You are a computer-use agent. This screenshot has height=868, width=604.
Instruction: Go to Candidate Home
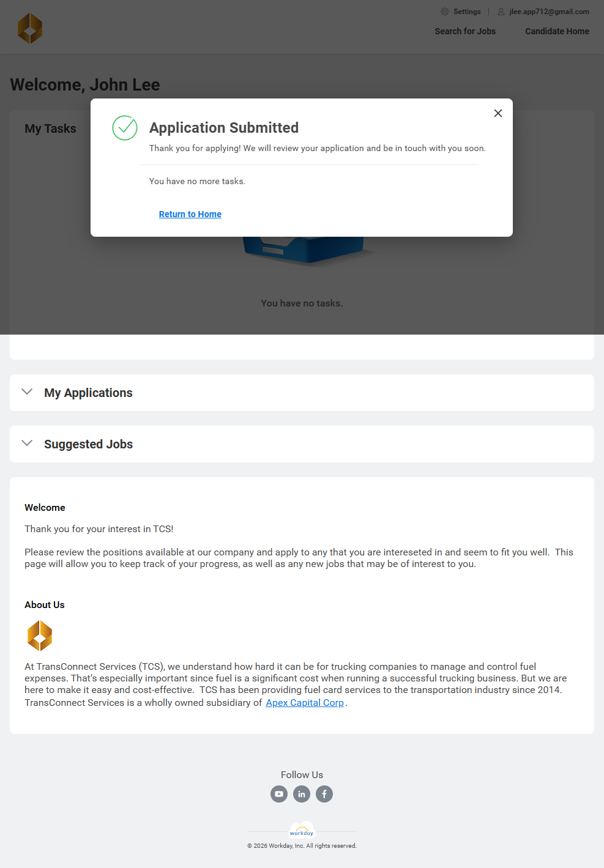[557, 31]
